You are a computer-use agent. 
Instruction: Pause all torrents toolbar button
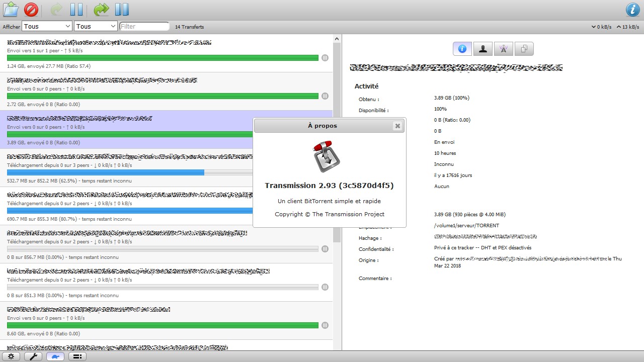tap(122, 9)
